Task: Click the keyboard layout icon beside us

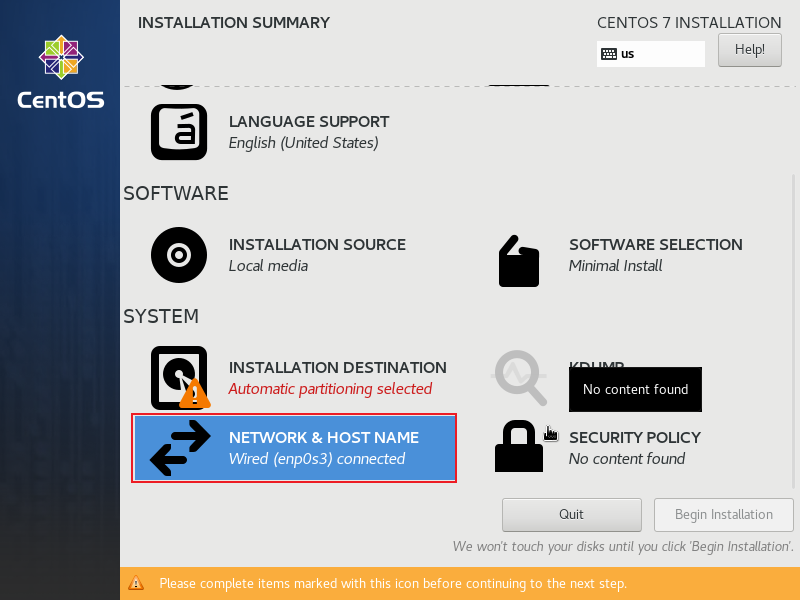Action: coord(609,54)
